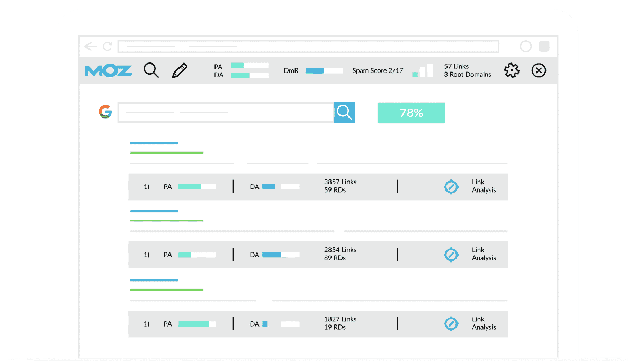The width and height of the screenshot is (644, 361).
Task: Click the PA bar in 2854 Links row
Action: click(197, 255)
